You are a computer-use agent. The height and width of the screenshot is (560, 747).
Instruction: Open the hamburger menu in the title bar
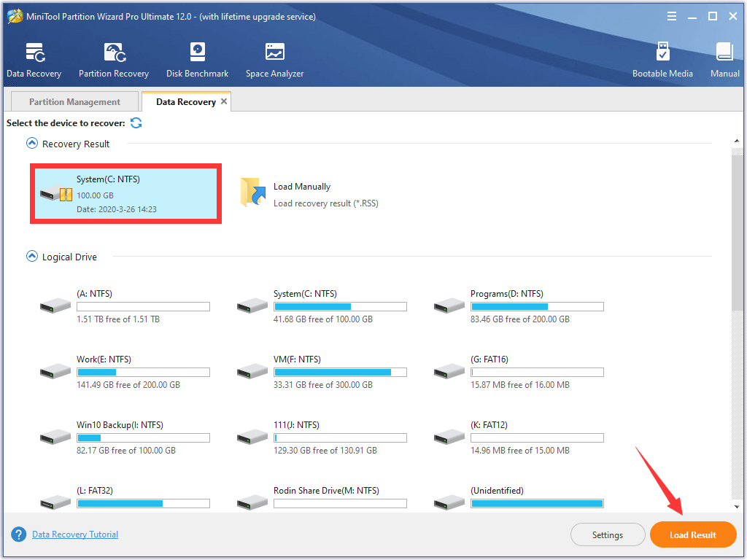672,16
